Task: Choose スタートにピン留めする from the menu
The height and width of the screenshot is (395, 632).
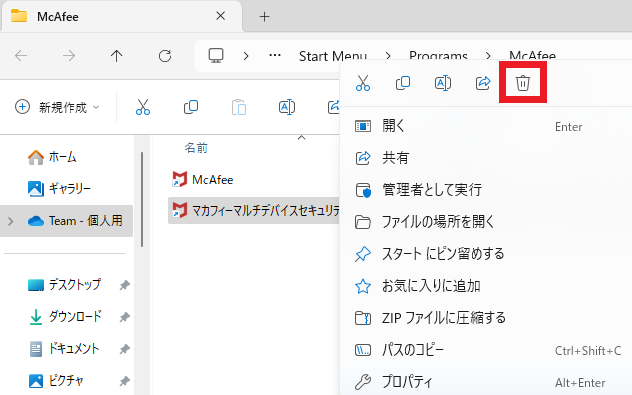Action: pos(485,254)
